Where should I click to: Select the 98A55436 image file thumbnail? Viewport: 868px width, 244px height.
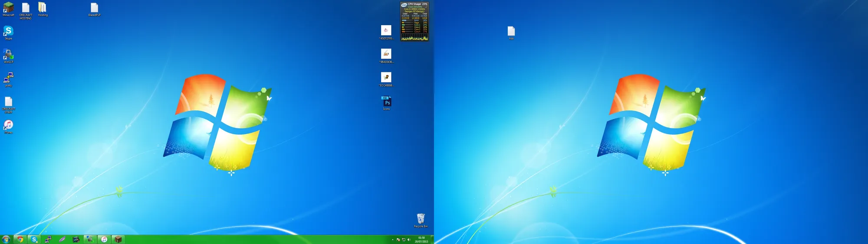click(x=386, y=56)
